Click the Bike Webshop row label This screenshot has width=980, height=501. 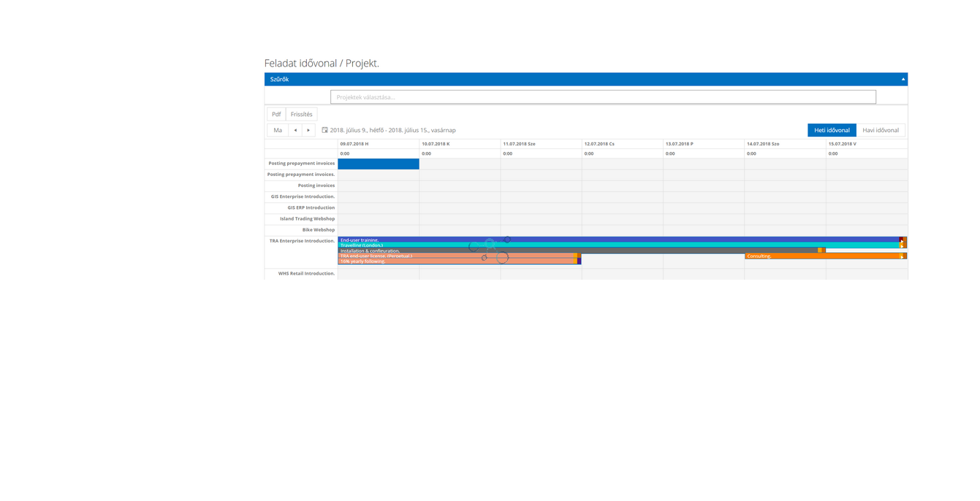tap(319, 229)
